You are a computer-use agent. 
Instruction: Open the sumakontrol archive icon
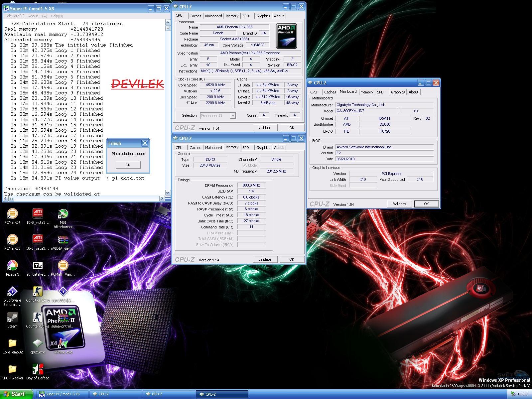pos(63,320)
